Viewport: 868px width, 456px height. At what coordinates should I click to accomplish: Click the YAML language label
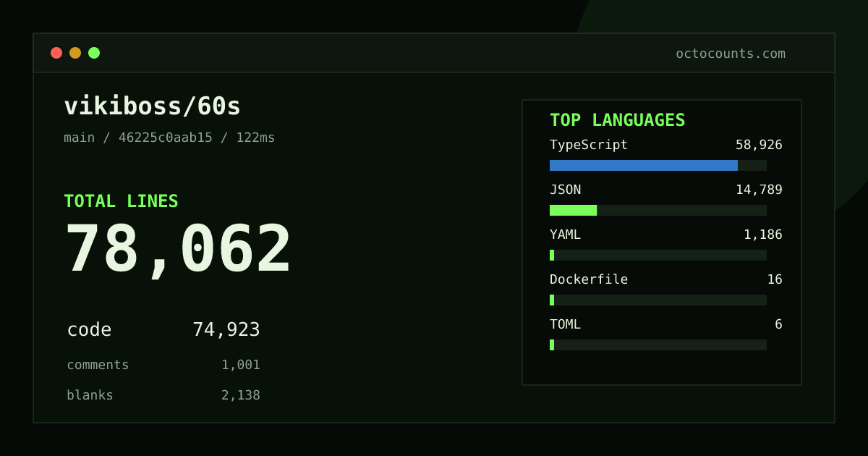565,235
